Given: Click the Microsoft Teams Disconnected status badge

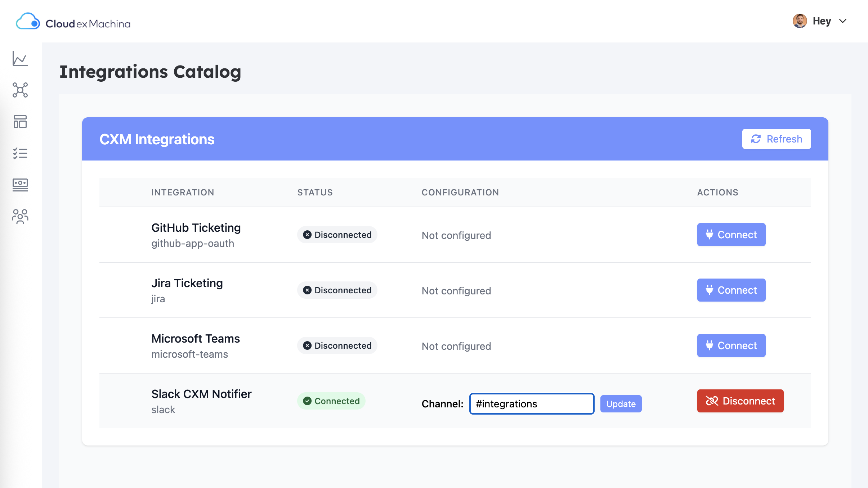Looking at the screenshot, I should click(x=337, y=345).
